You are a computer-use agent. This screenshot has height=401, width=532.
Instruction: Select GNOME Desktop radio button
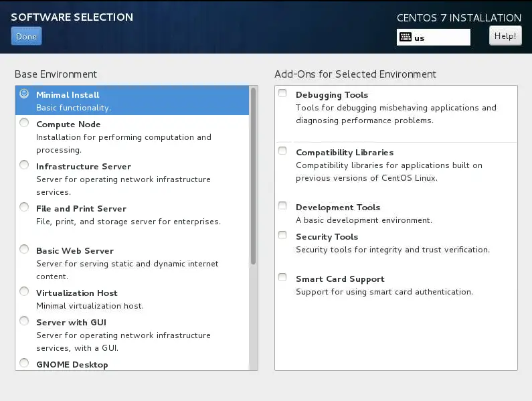tap(24, 363)
